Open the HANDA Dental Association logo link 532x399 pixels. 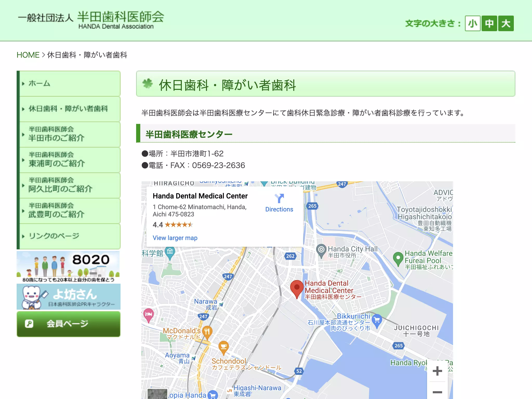[91, 20]
